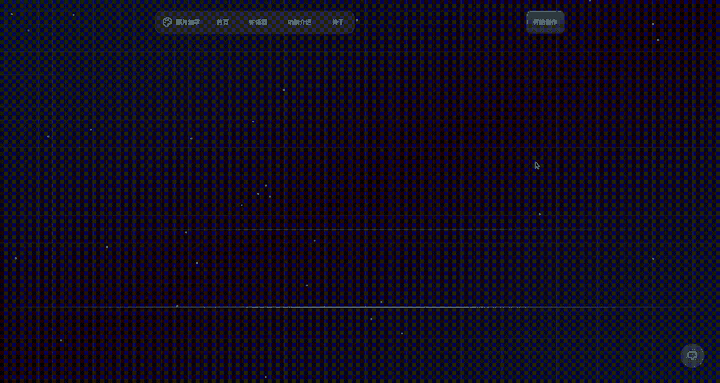Click the About link in the navbar
Viewport: 720px width, 383px height.
(x=338, y=22)
